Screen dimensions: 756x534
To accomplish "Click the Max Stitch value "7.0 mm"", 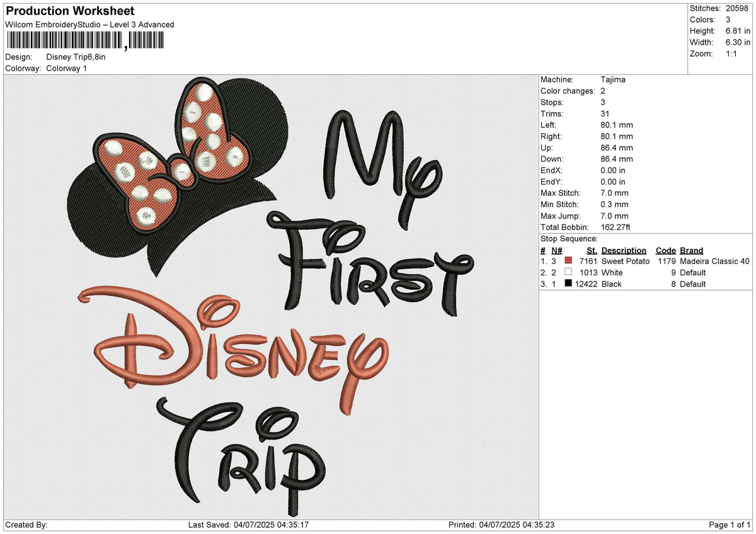I will click(x=614, y=193).
